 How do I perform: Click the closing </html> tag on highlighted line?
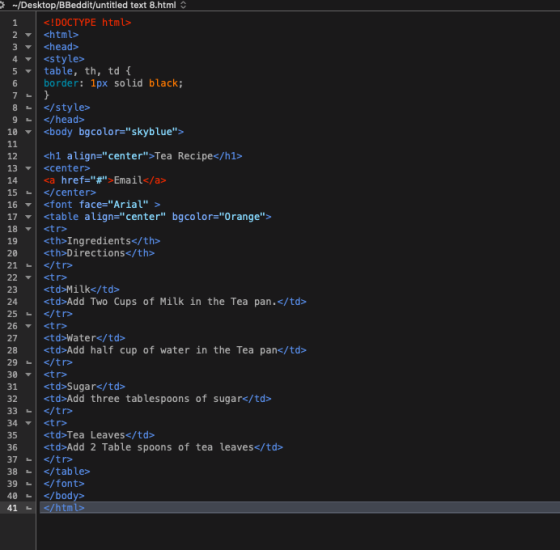coord(64,508)
